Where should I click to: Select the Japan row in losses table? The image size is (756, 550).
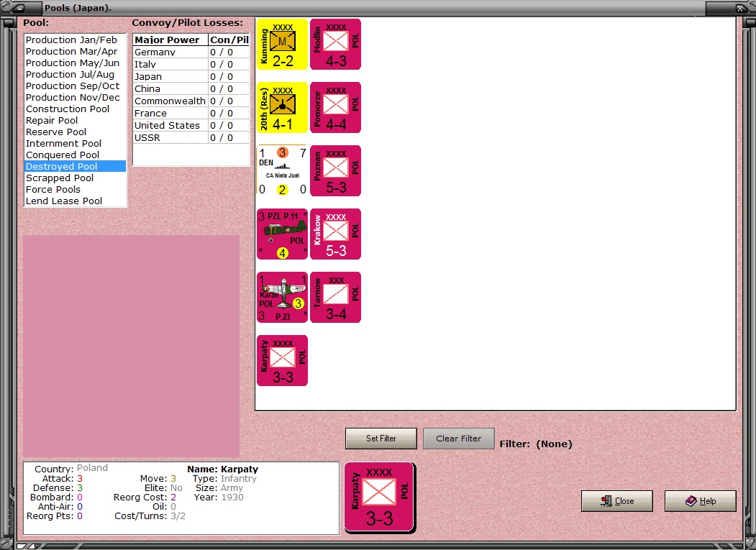click(191, 77)
